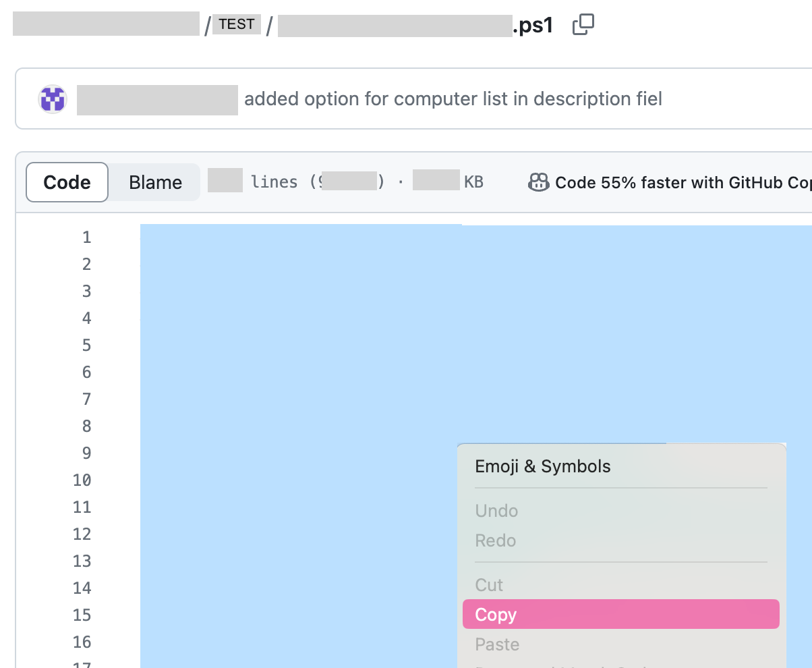Screen dimensions: 812x668
Task: Switch to the Blame view tab
Action: click(155, 182)
